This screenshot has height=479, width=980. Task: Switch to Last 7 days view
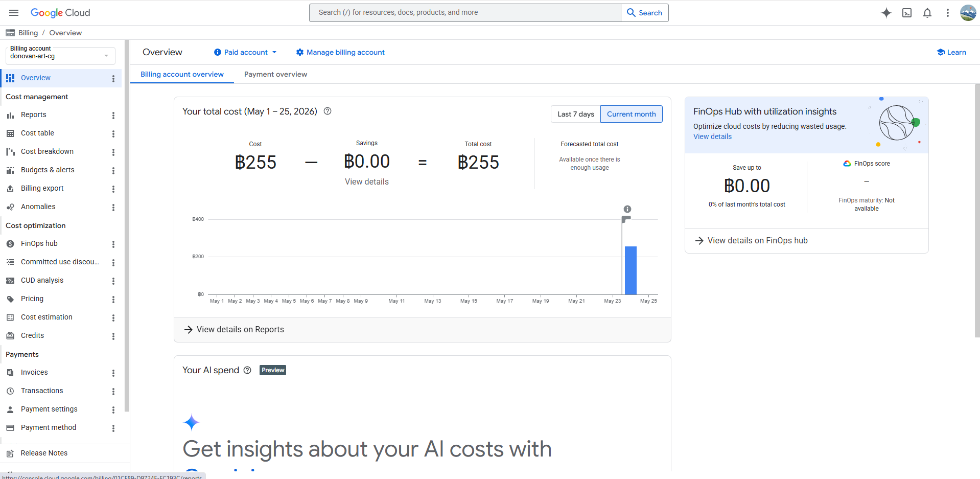coord(576,114)
